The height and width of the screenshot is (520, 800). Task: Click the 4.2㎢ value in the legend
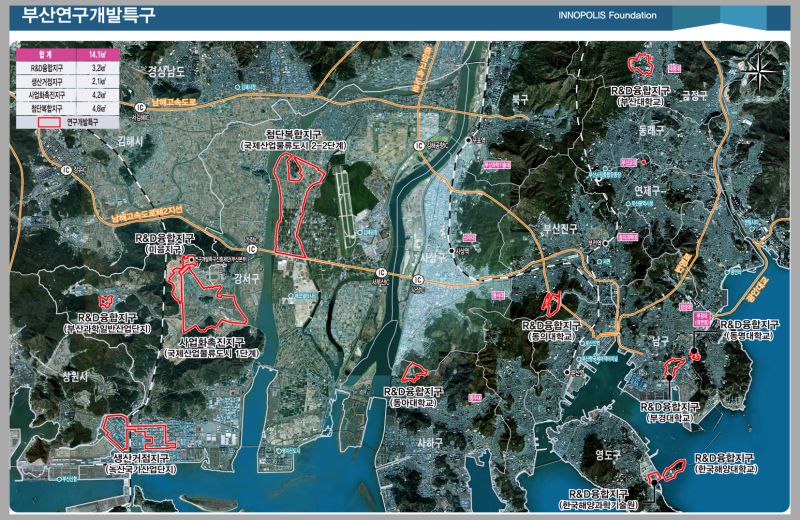pos(98,95)
